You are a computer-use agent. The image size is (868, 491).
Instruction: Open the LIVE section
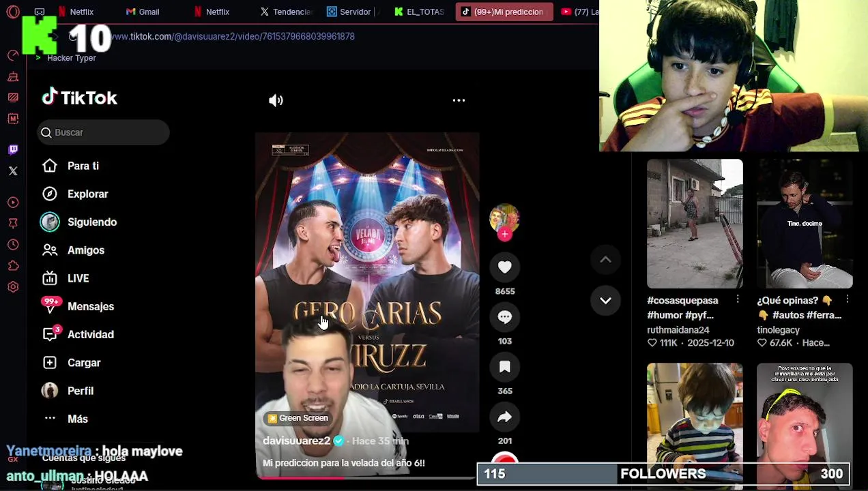click(x=78, y=278)
